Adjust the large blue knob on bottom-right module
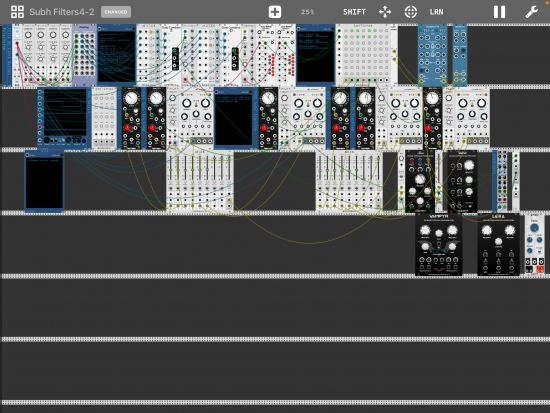The height and width of the screenshot is (413, 550). (x=534, y=228)
